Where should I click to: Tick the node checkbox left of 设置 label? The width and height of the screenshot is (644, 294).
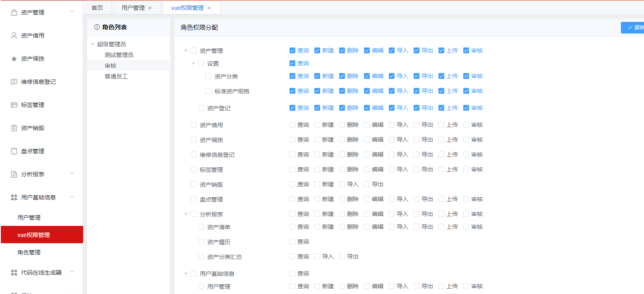[201, 63]
